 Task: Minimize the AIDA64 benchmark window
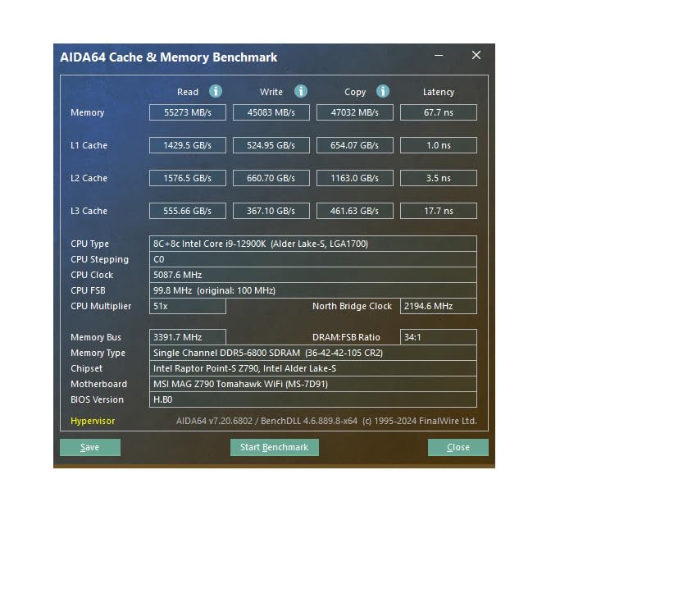pos(439,56)
